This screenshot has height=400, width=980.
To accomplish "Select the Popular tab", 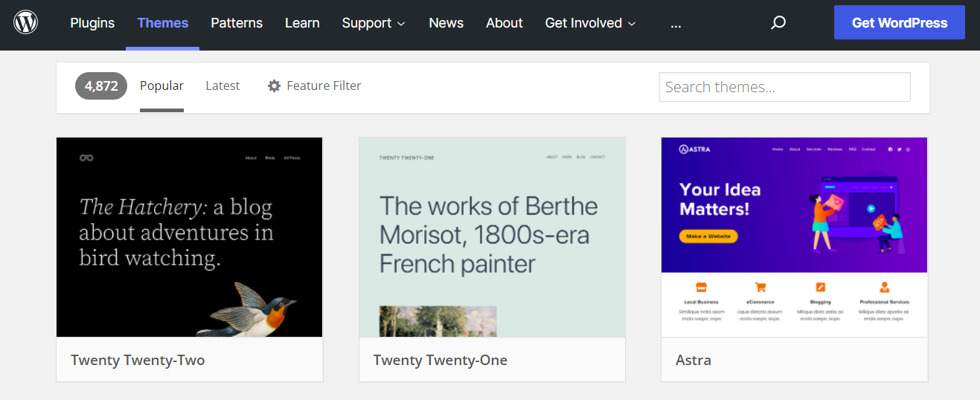I will click(161, 86).
